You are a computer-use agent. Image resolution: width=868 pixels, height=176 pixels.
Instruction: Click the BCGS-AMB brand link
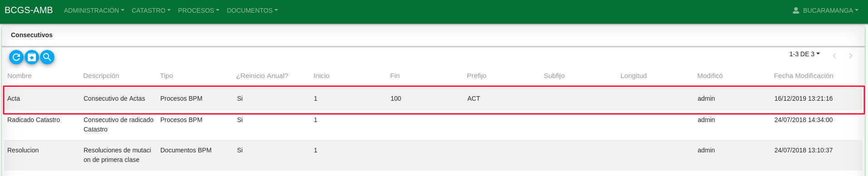[x=29, y=10]
